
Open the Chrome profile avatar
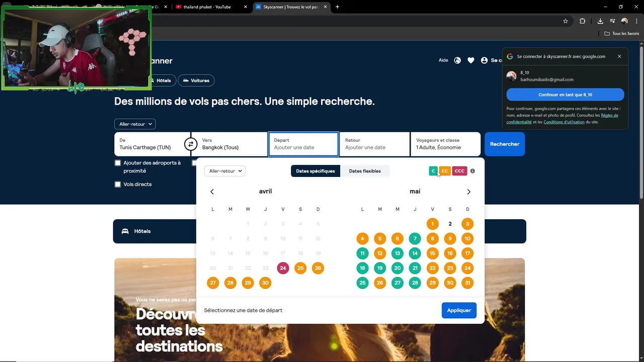tap(624, 21)
